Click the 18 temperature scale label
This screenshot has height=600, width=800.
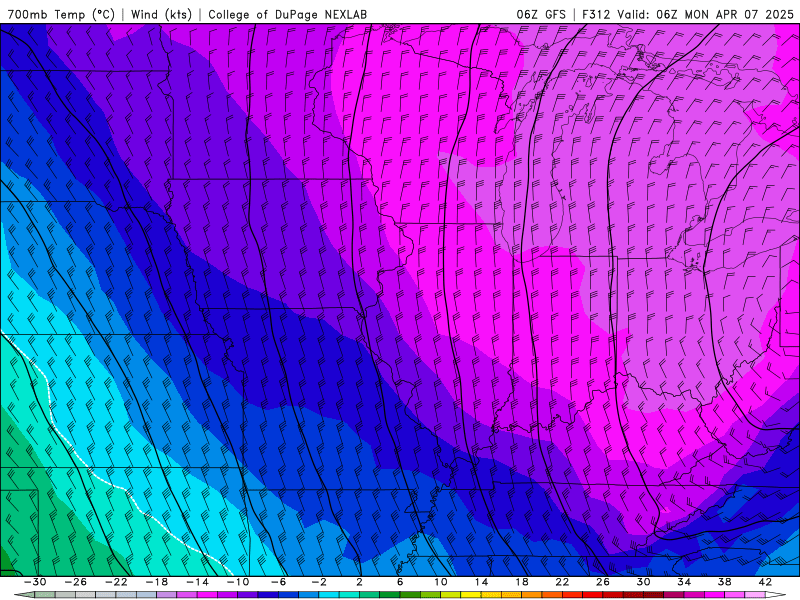point(522,582)
